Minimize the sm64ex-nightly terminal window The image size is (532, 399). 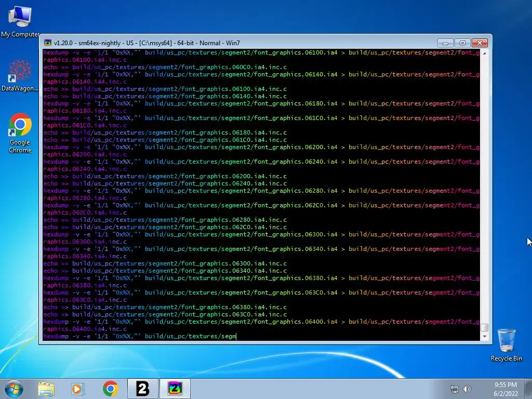(x=445, y=43)
